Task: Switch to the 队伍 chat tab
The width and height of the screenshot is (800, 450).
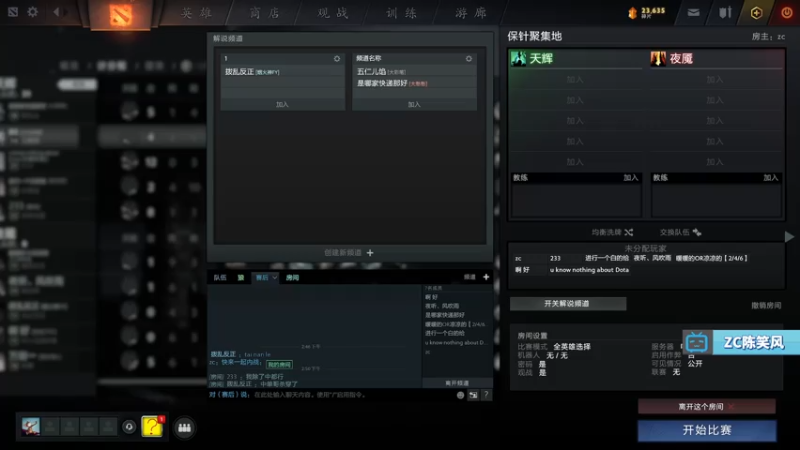Action: (220, 278)
